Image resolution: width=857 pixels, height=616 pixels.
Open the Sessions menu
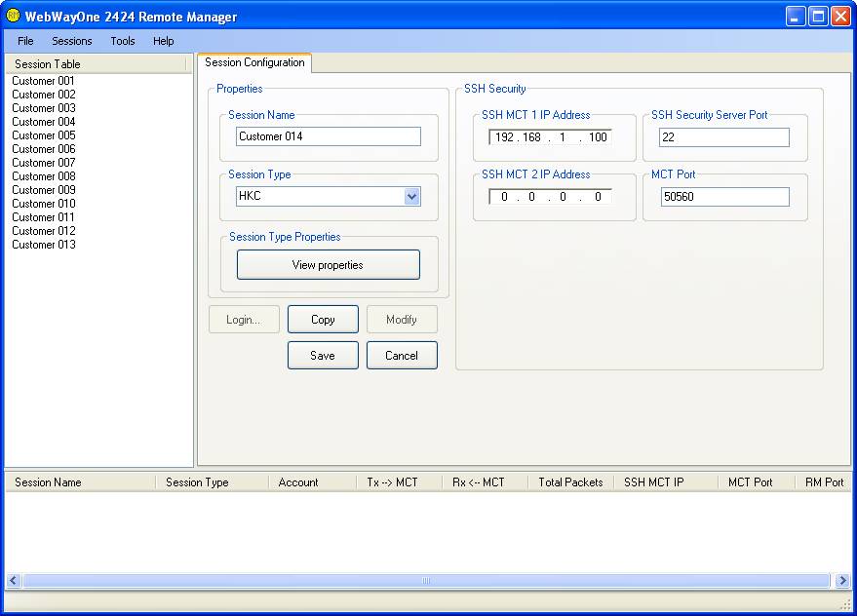72,41
